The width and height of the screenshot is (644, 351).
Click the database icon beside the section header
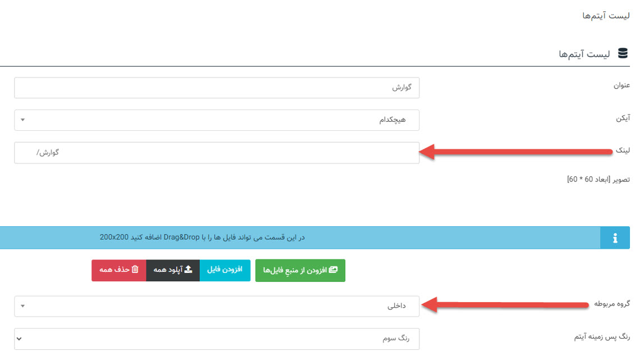pos(623,53)
